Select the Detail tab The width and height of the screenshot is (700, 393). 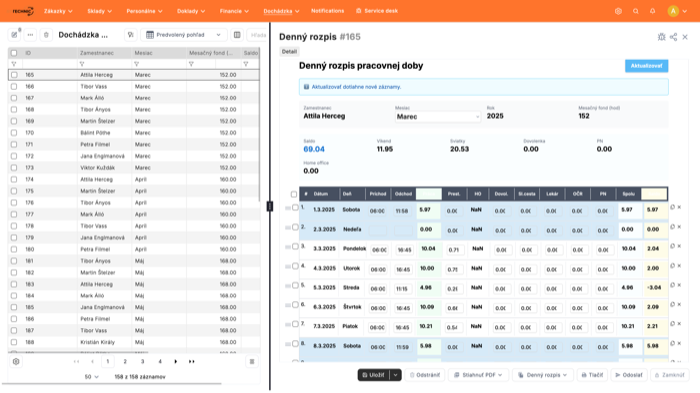[289, 52]
